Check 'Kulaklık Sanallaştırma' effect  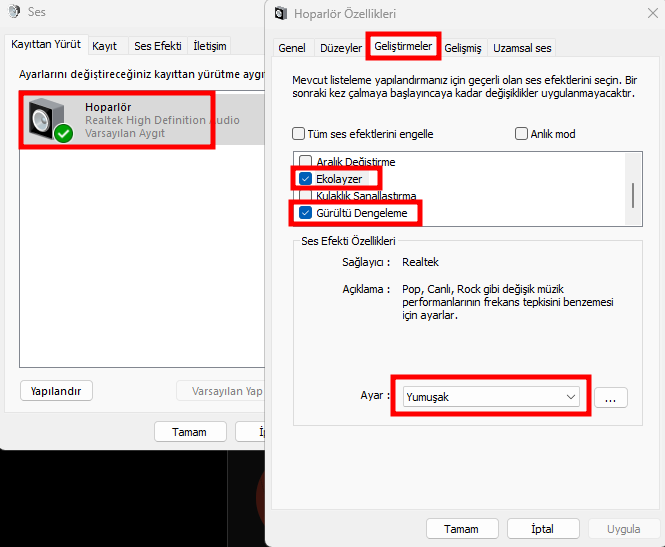[x=305, y=195]
